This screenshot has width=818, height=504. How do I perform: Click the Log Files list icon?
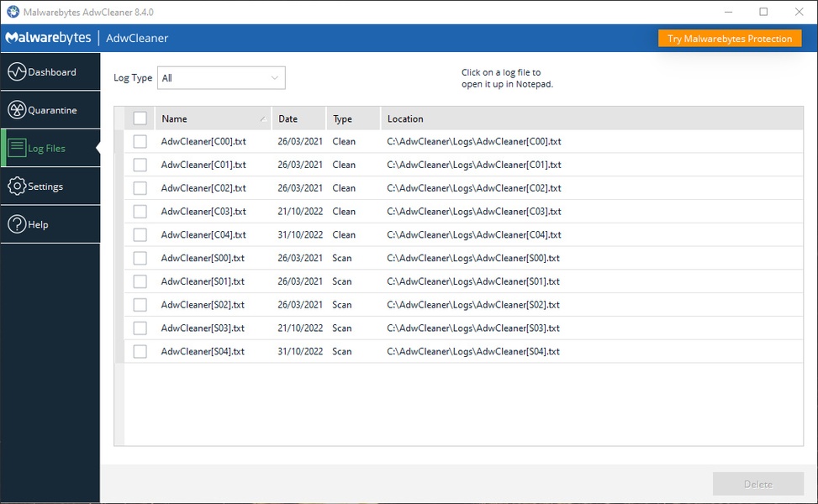pos(17,149)
